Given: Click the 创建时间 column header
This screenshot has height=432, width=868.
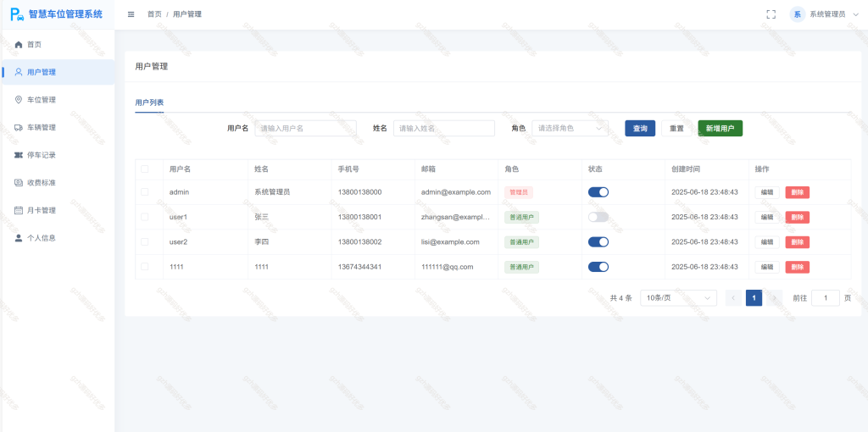Looking at the screenshot, I should pyautogui.click(x=685, y=169).
